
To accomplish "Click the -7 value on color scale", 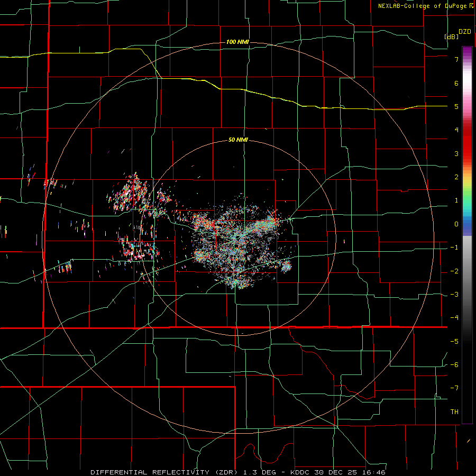I will pos(454,388).
